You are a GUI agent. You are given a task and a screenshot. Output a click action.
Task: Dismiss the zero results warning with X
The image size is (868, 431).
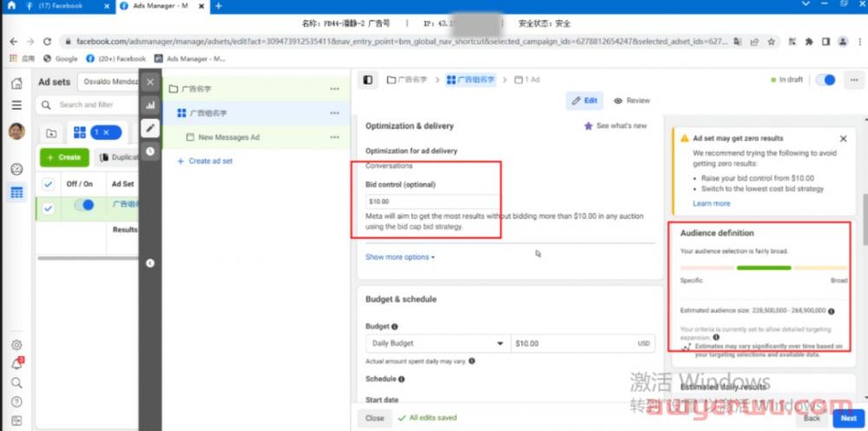[843, 138]
